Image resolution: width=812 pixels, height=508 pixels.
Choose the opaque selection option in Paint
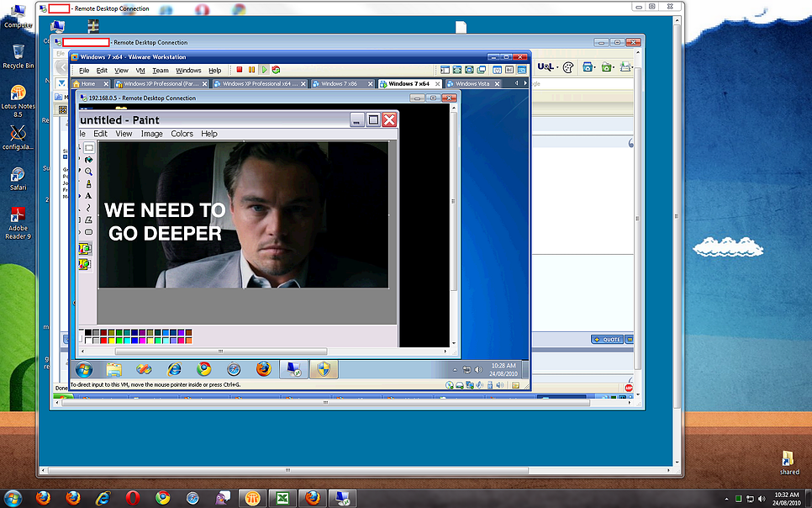coord(84,249)
